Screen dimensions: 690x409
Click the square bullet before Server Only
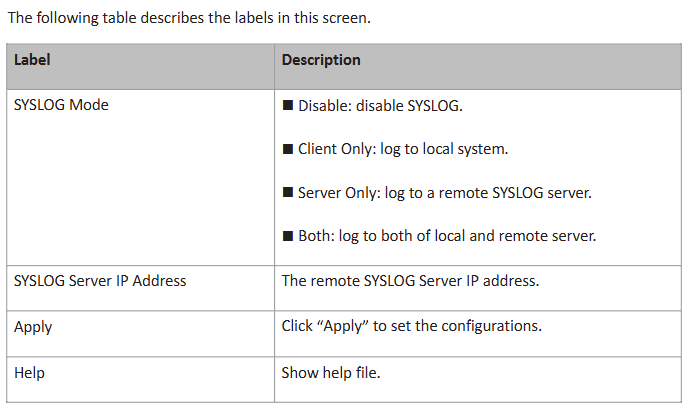[288, 192]
